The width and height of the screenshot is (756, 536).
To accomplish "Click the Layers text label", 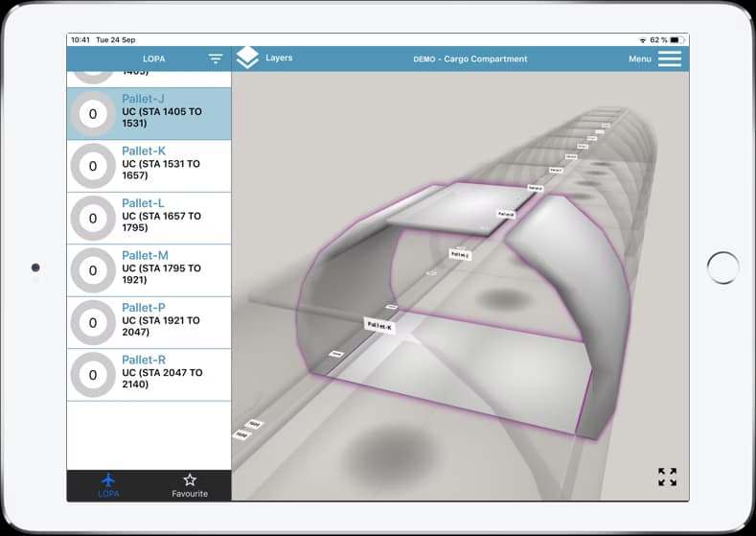I will [x=279, y=58].
